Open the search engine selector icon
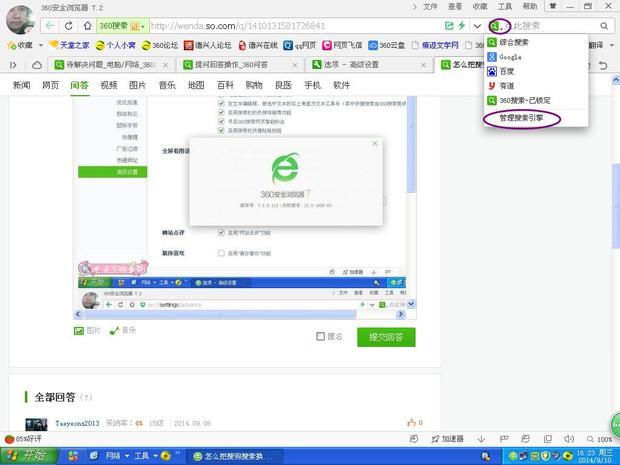This screenshot has width=620, height=465. tap(496, 26)
